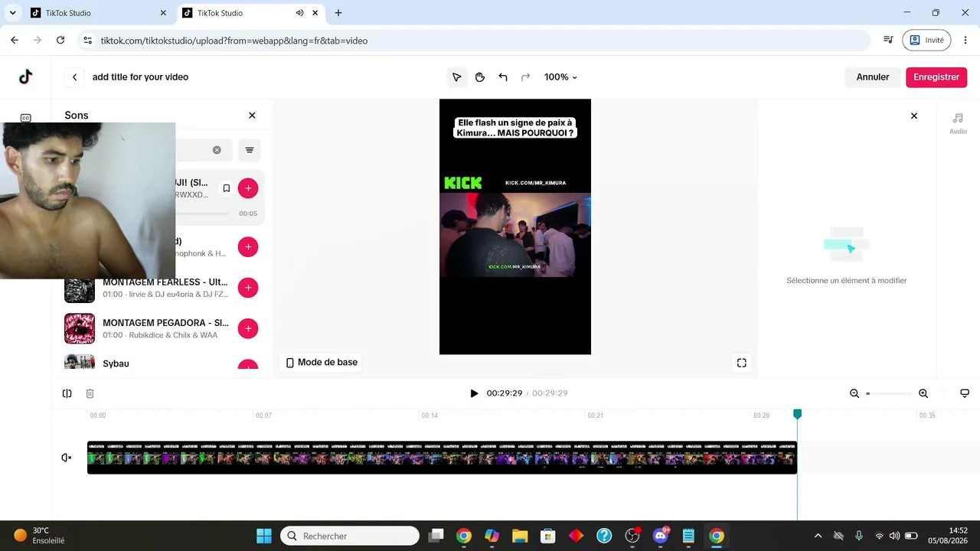Select the pointer selection tool
The width and height of the screenshot is (980, 551).
tap(457, 77)
